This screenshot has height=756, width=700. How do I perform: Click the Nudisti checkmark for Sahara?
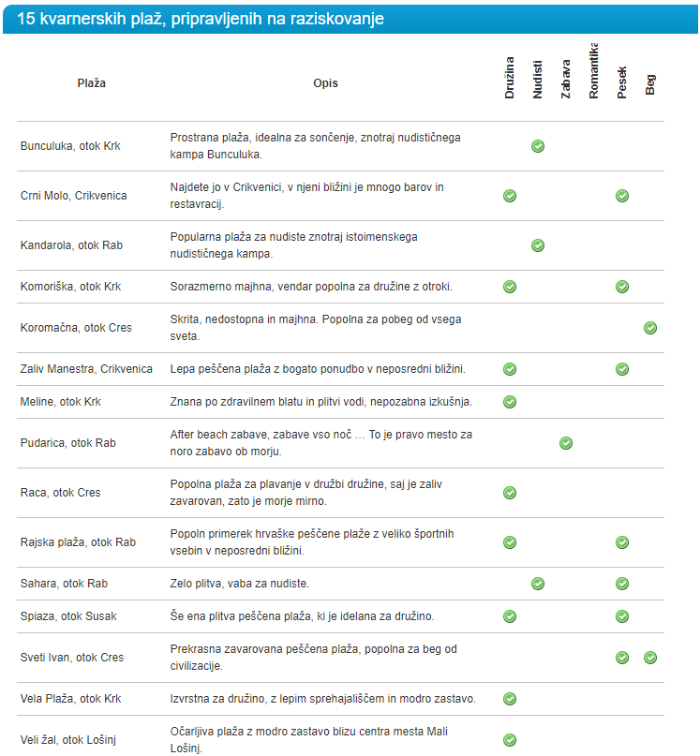(x=538, y=584)
